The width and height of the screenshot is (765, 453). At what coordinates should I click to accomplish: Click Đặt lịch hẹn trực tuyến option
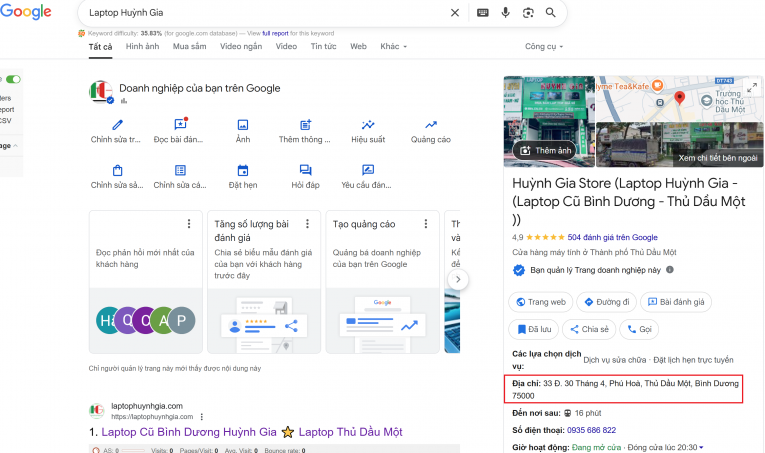[693, 360]
